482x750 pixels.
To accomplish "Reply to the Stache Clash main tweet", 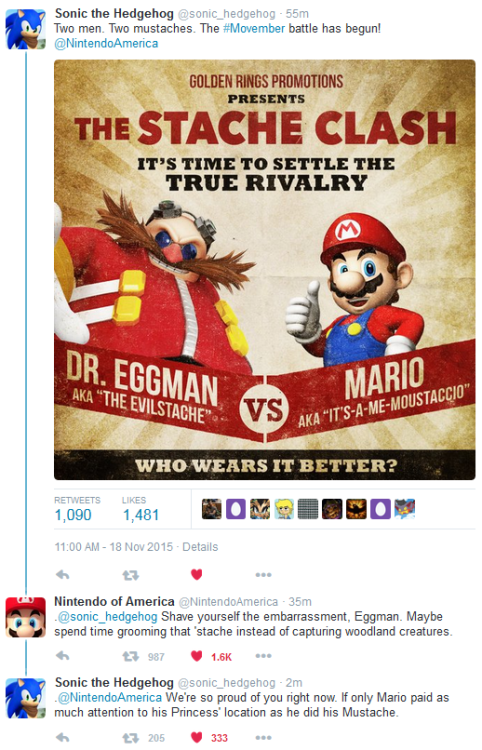I will click(63, 574).
